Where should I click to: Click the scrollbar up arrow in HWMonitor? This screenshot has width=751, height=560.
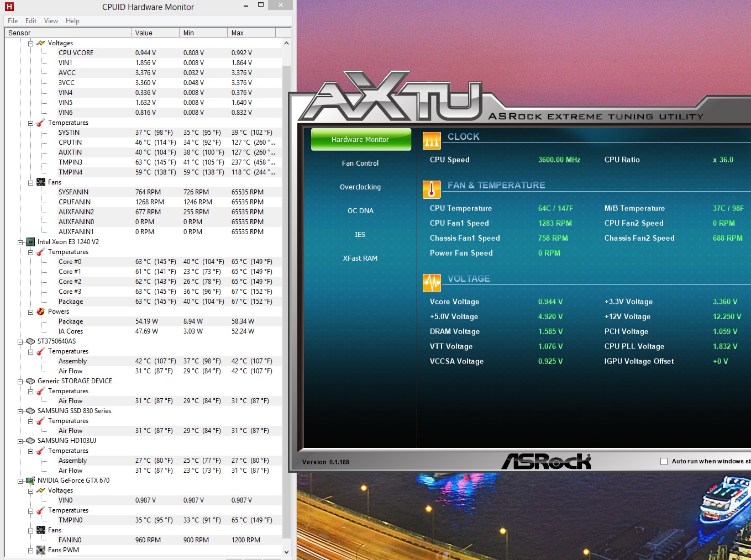pos(286,43)
